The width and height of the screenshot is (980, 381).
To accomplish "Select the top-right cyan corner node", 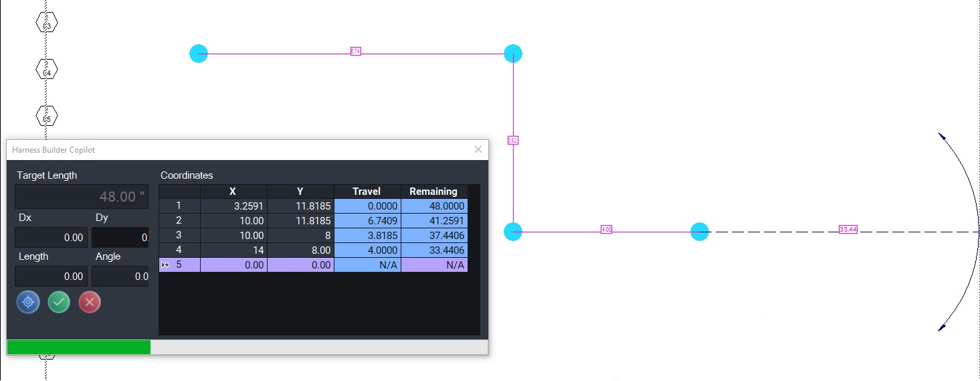I will pyautogui.click(x=512, y=54).
